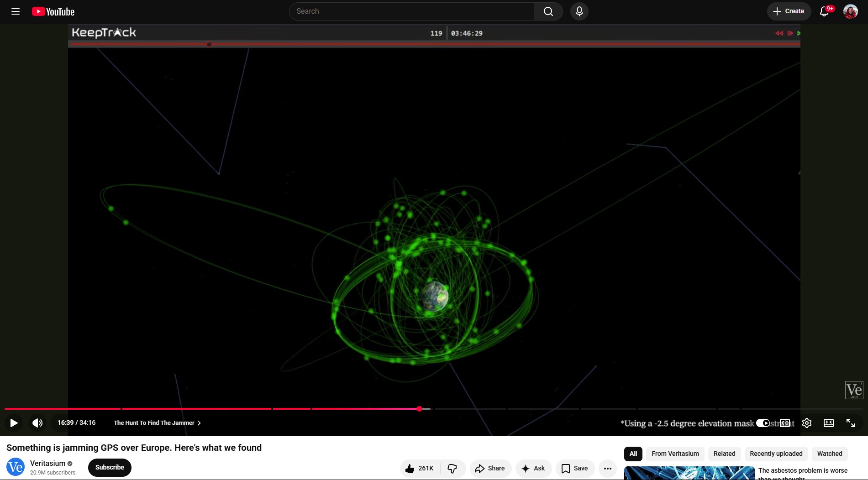
Task: Click the search magnifier button
Action: coord(548,11)
